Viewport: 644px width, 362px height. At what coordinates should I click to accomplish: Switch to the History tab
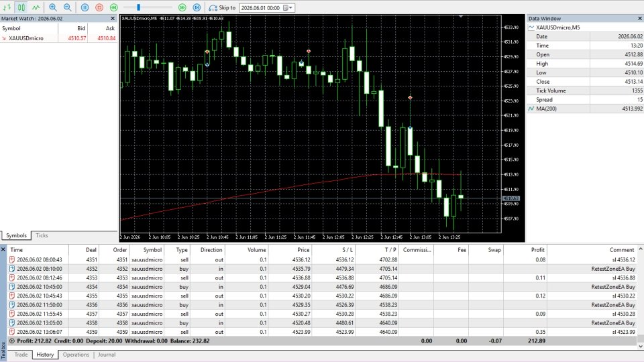pyautogui.click(x=45, y=355)
